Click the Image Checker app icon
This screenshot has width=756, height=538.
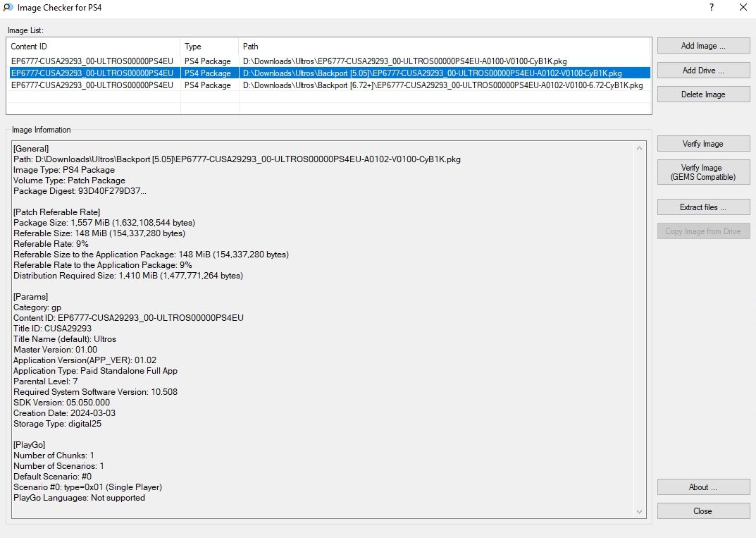click(8, 8)
